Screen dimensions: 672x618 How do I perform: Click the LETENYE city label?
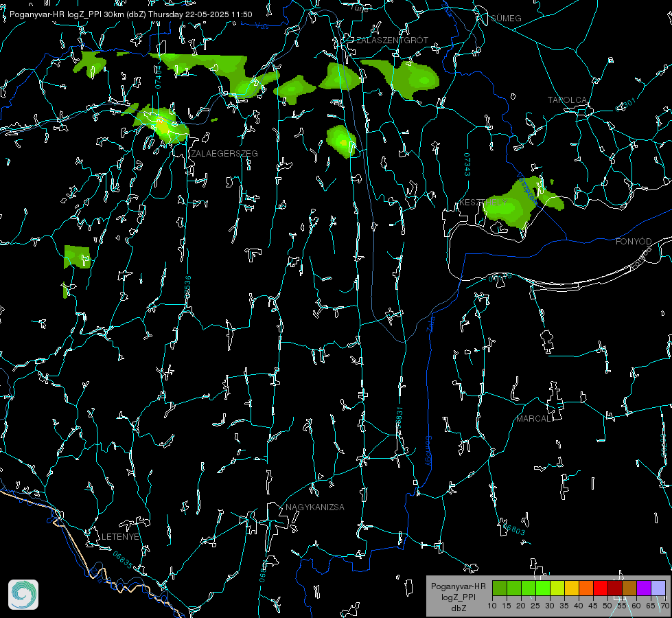click(x=120, y=536)
